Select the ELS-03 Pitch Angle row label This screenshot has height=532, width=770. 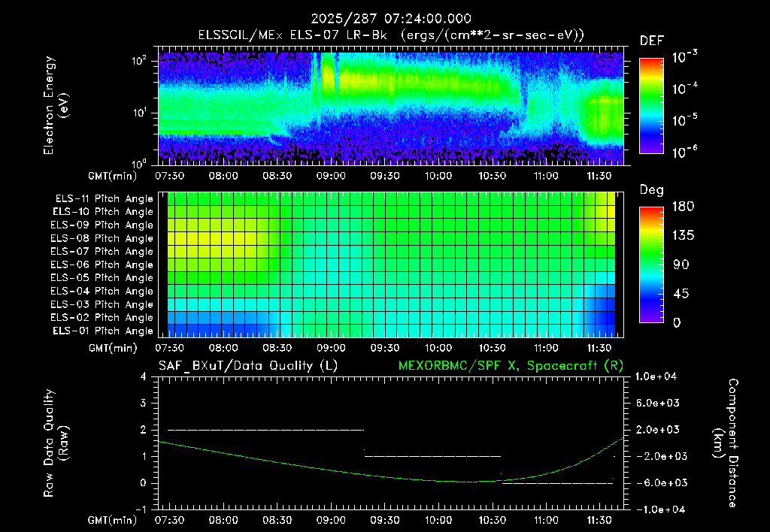coord(102,304)
